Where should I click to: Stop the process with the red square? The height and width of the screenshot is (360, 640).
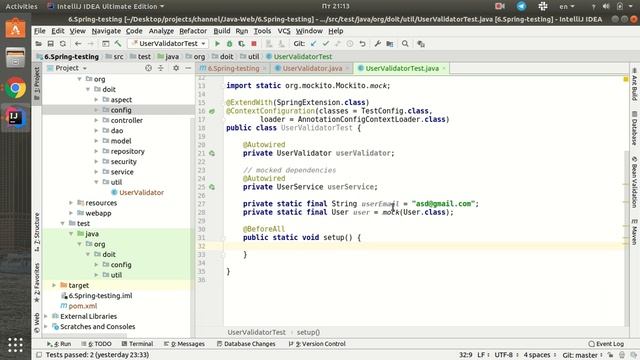click(254, 44)
